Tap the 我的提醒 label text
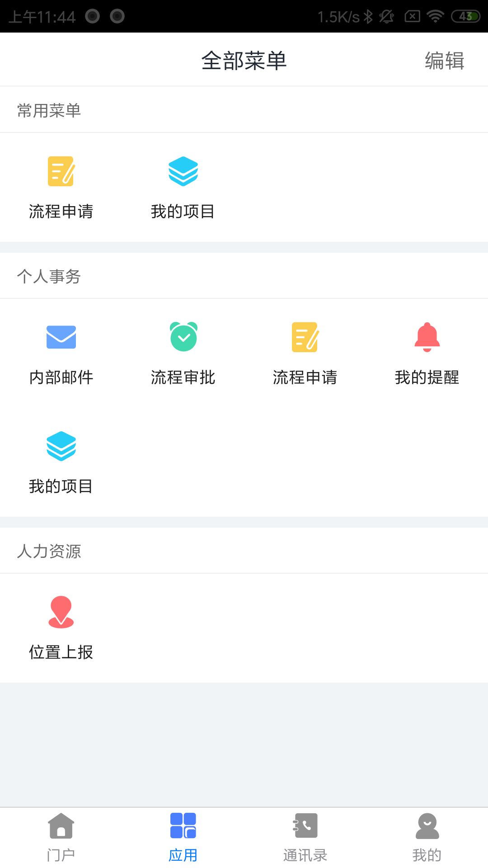Screen dimensions: 488x868 click(x=427, y=377)
